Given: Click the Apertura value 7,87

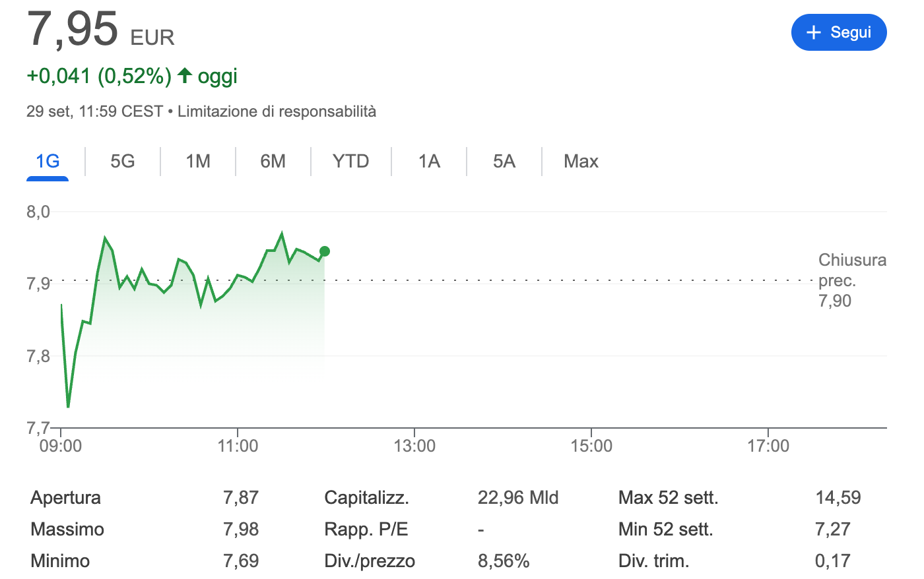Looking at the screenshot, I should [241, 498].
